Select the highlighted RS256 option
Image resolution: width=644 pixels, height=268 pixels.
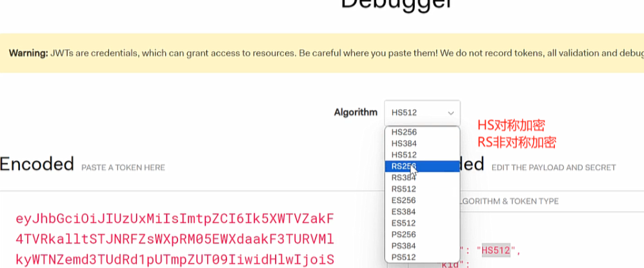[x=403, y=166]
